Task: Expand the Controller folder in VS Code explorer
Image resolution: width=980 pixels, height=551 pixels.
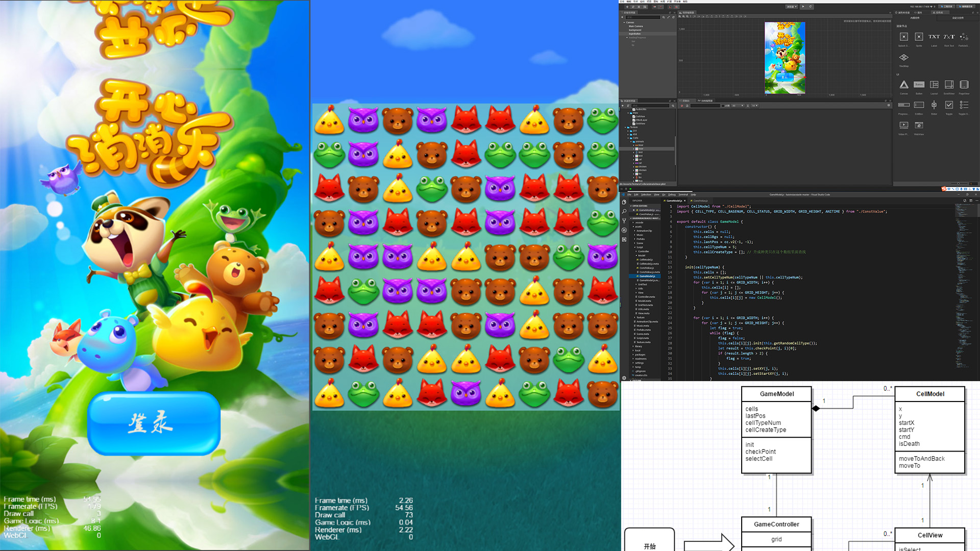Action: pos(643,252)
